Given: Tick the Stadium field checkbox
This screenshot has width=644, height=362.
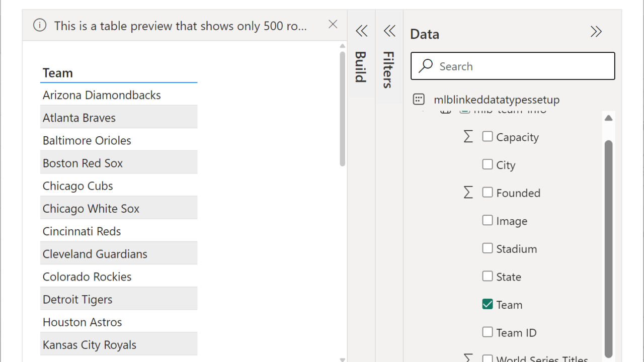Looking at the screenshot, I should tap(487, 248).
